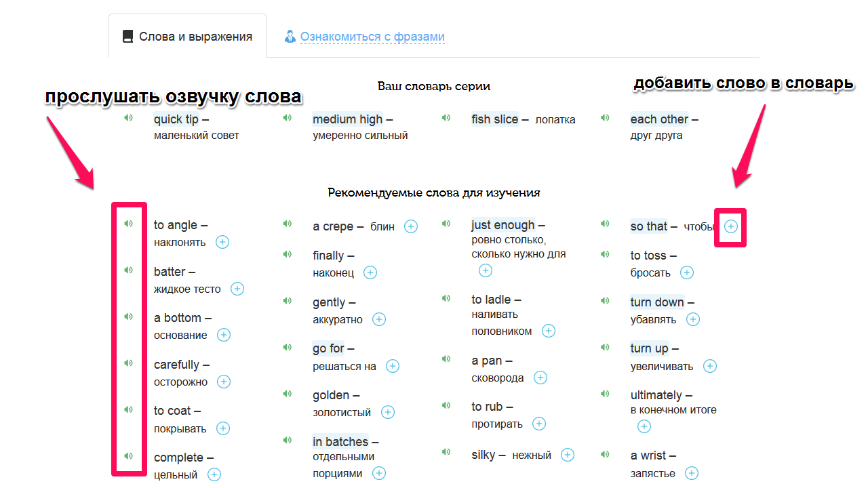Play audio for 'medium high'
Viewport: 868px width, 488px height.
[288, 118]
